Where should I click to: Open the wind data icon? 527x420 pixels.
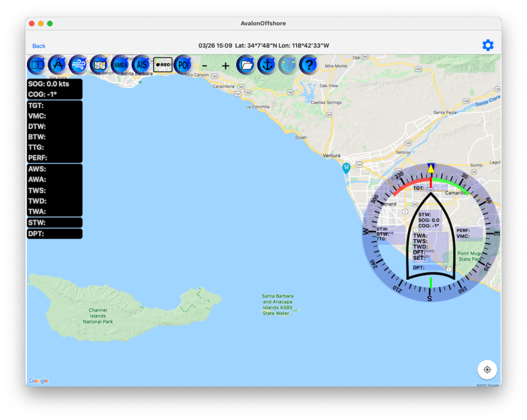click(x=79, y=64)
